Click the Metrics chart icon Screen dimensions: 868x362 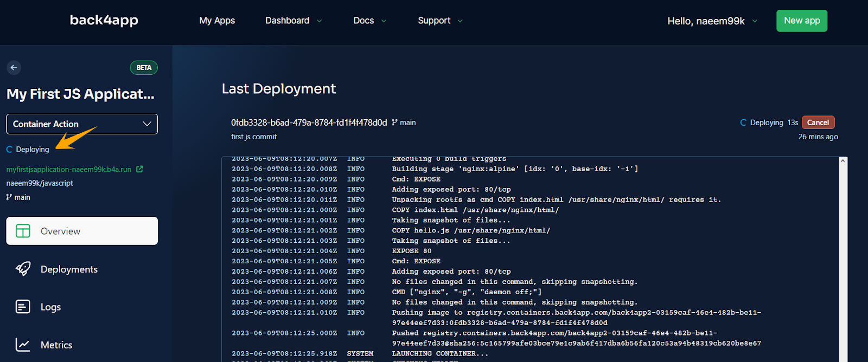click(x=23, y=345)
